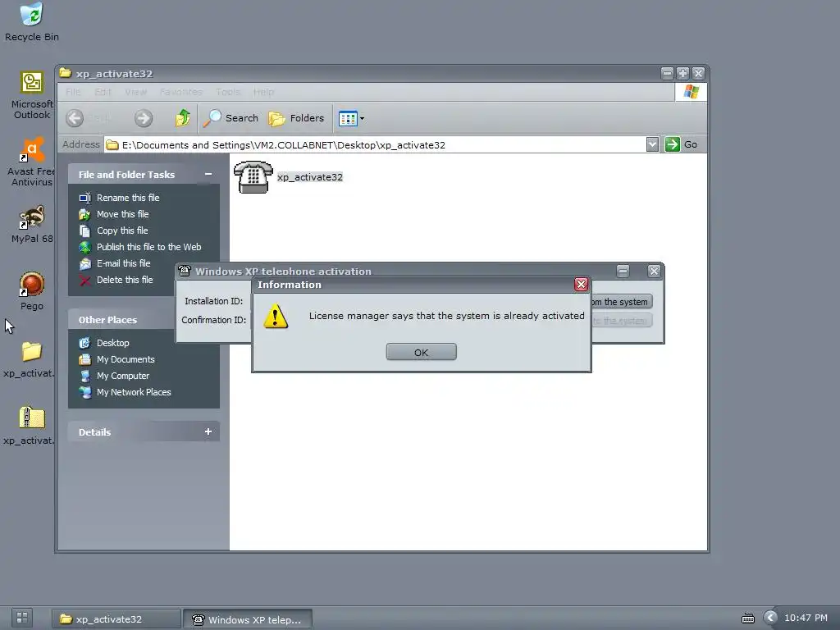Click the clock showing 10:47 PM

(806, 618)
